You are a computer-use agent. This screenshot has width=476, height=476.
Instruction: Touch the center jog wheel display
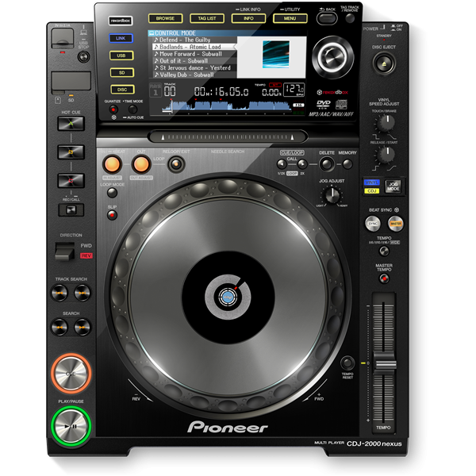228,297
